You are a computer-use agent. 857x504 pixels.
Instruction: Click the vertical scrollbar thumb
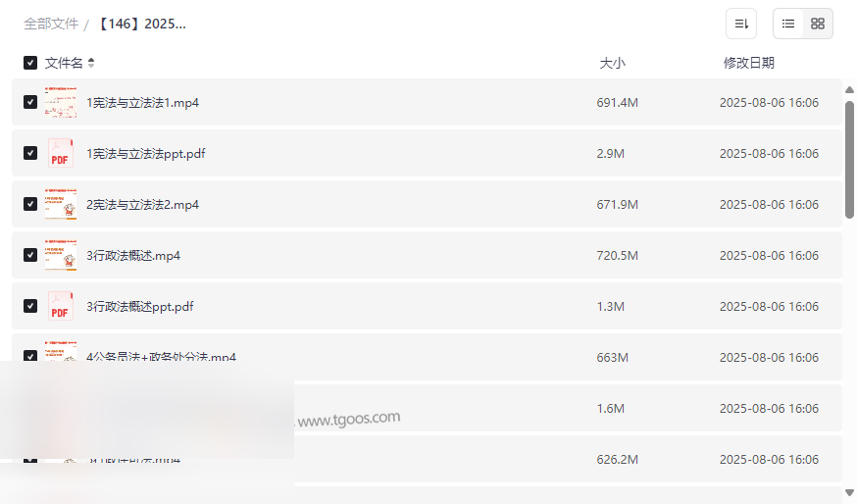coord(849,157)
